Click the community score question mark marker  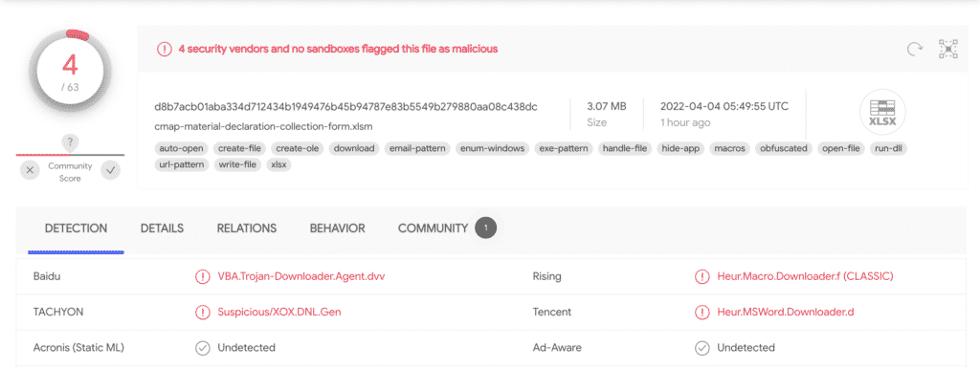(70, 142)
